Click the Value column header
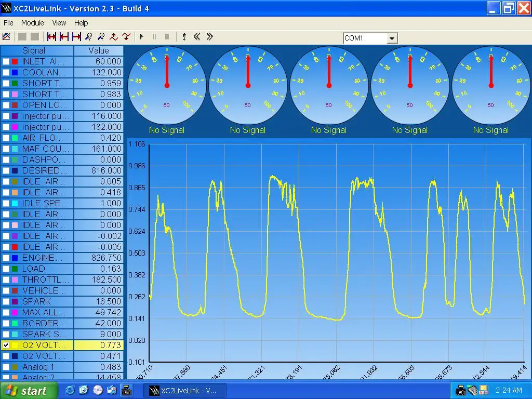The height and width of the screenshot is (399, 532). point(98,50)
